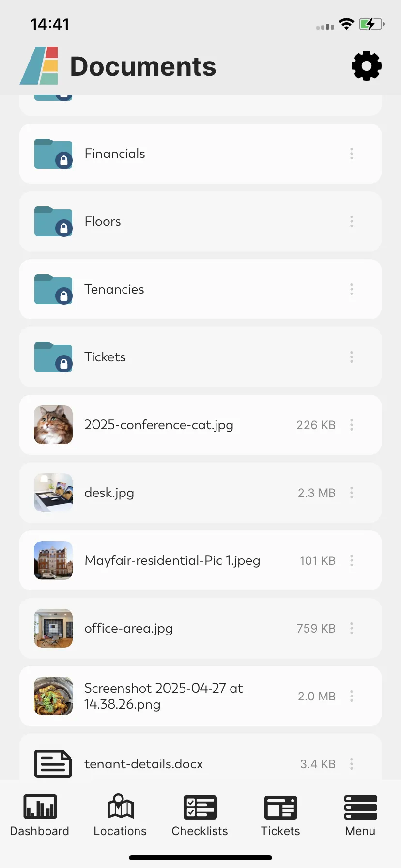Open the Tickets tab in bottom bar
This screenshot has height=868, width=401.
280,816
